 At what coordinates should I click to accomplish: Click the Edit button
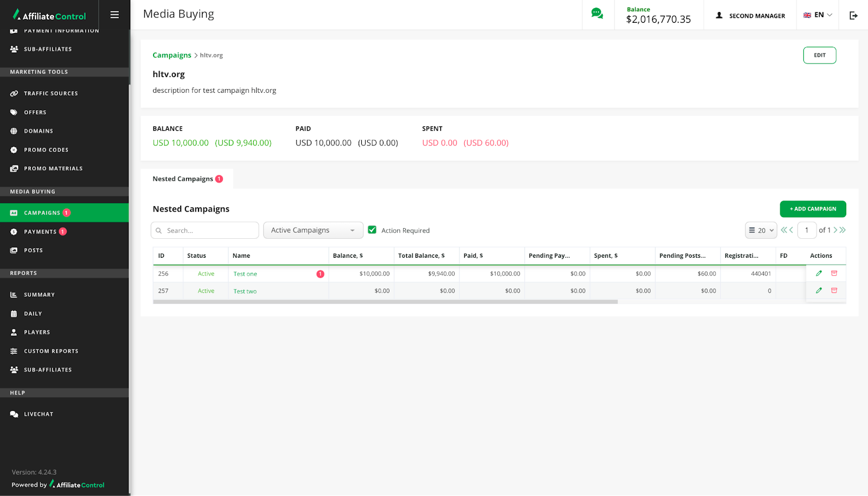point(819,55)
